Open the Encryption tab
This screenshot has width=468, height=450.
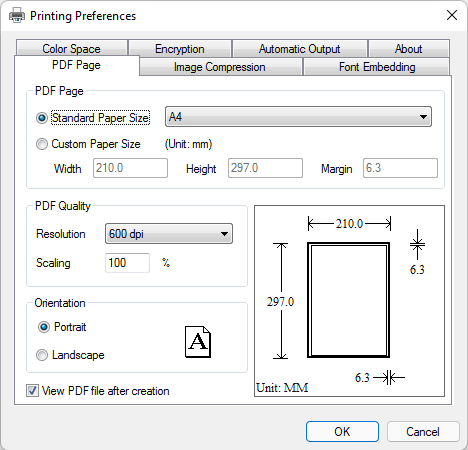coord(180,48)
